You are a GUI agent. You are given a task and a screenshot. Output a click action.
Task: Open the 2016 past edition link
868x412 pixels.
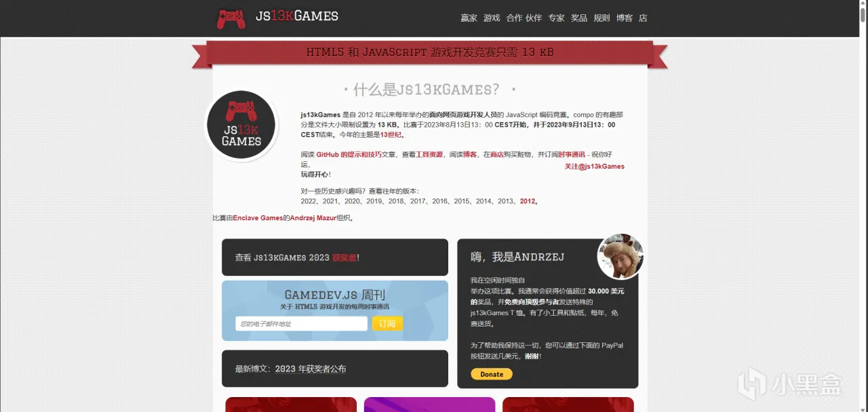click(x=440, y=201)
